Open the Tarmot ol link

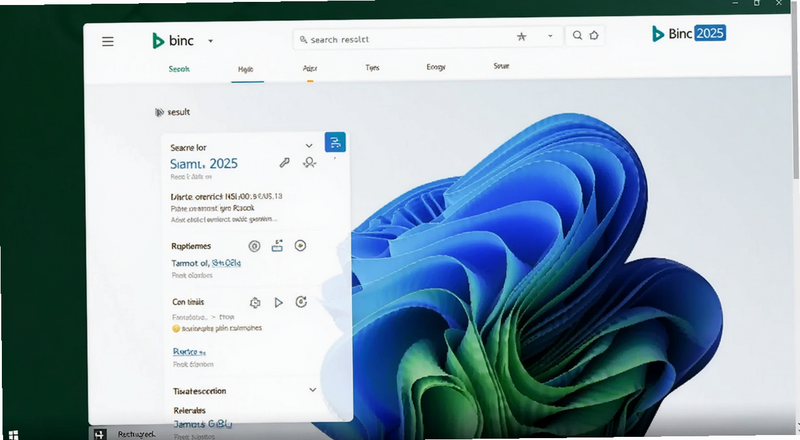[x=206, y=263]
